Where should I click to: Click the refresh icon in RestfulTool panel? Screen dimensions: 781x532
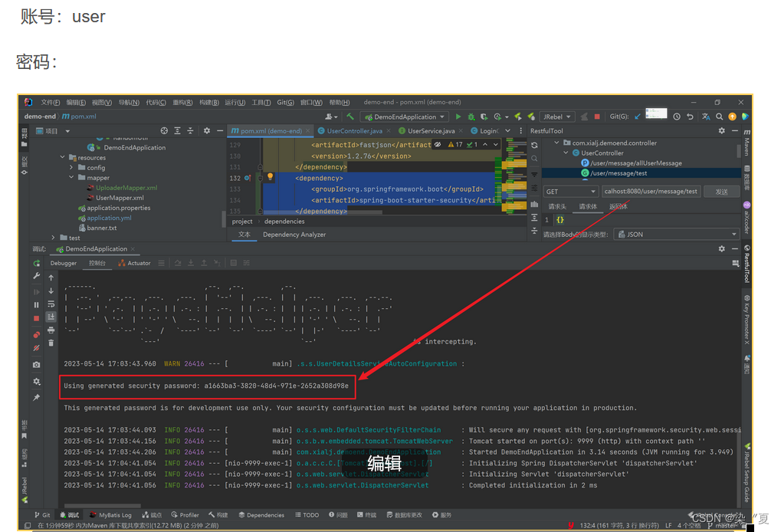[x=536, y=146]
